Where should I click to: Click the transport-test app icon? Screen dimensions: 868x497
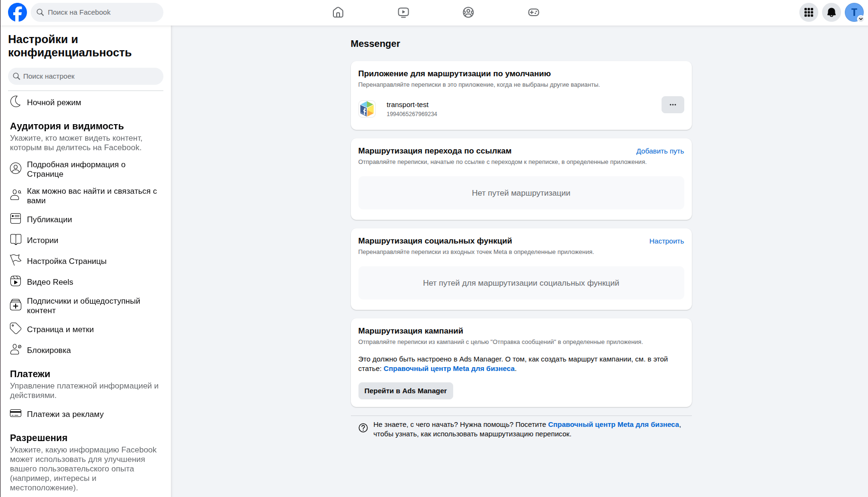click(x=367, y=109)
